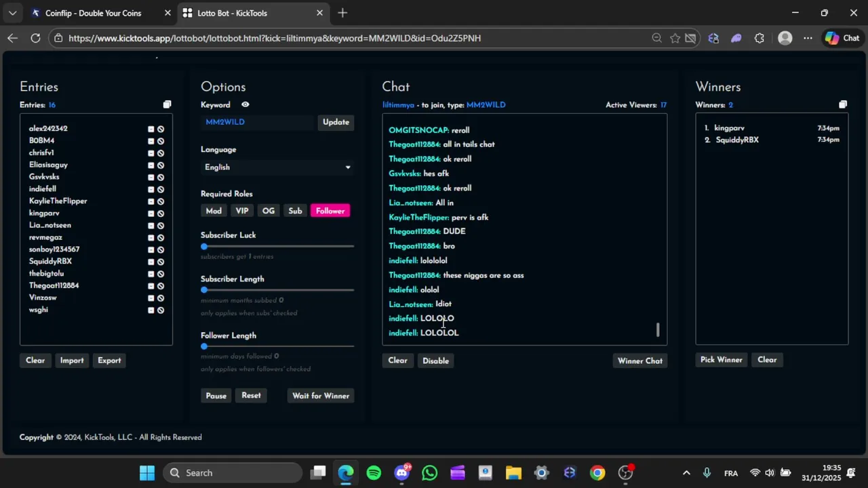Click the keyword field MM2WILD
Viewport: 868px width, 488px height.
pyautogui.click(x=258, y=122)
